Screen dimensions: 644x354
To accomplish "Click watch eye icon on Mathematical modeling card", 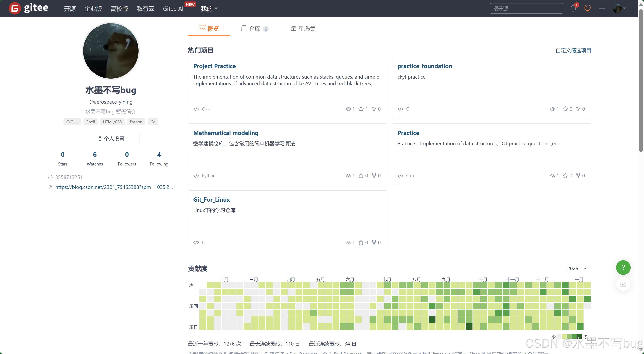I will point(348,176).
